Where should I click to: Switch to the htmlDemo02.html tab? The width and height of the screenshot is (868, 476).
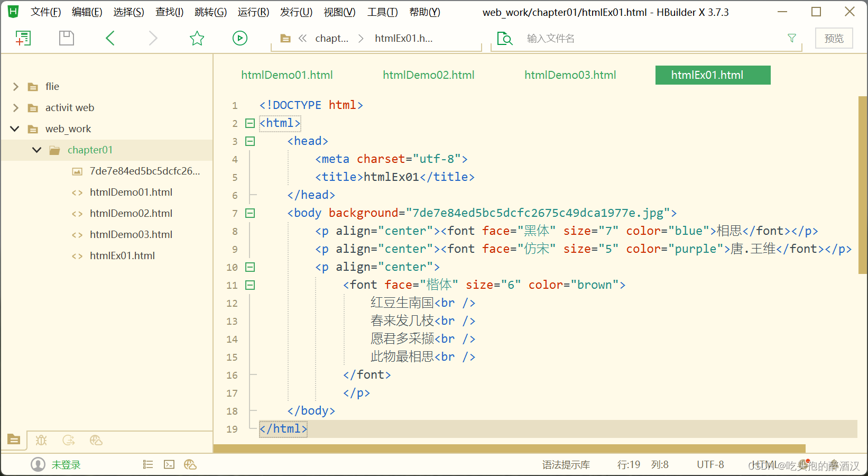(x=428, y=75)
